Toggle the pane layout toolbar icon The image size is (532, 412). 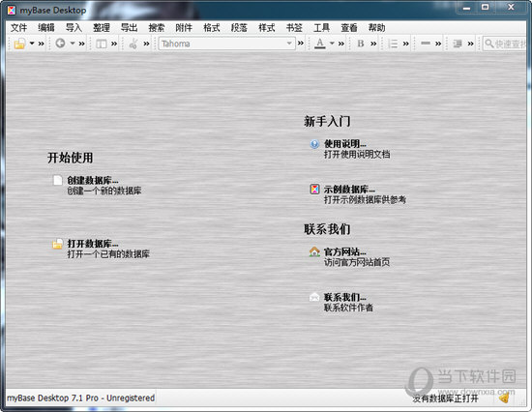point(102,44)
